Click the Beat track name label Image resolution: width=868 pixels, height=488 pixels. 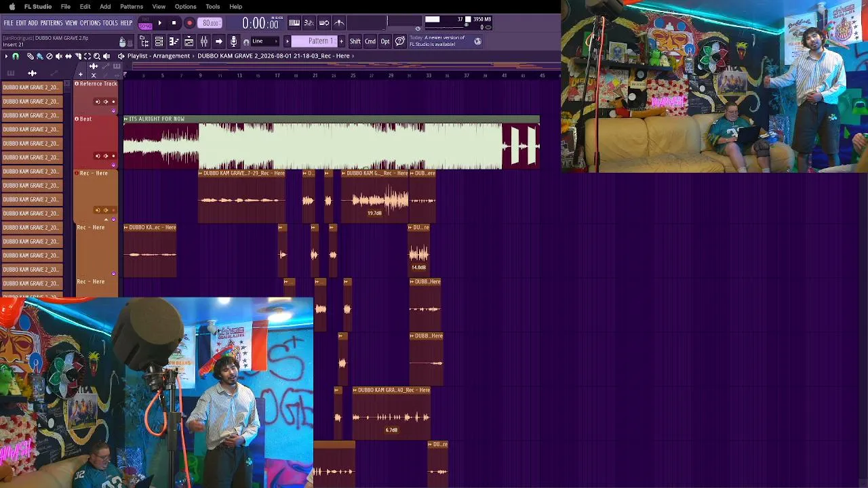pos(85,119)
